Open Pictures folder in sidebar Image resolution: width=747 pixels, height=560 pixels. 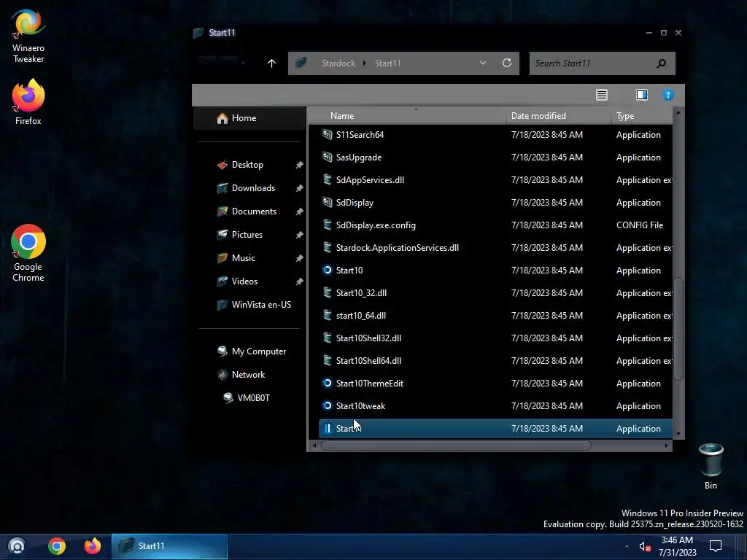pyautogui.click(x=247, y=235)
